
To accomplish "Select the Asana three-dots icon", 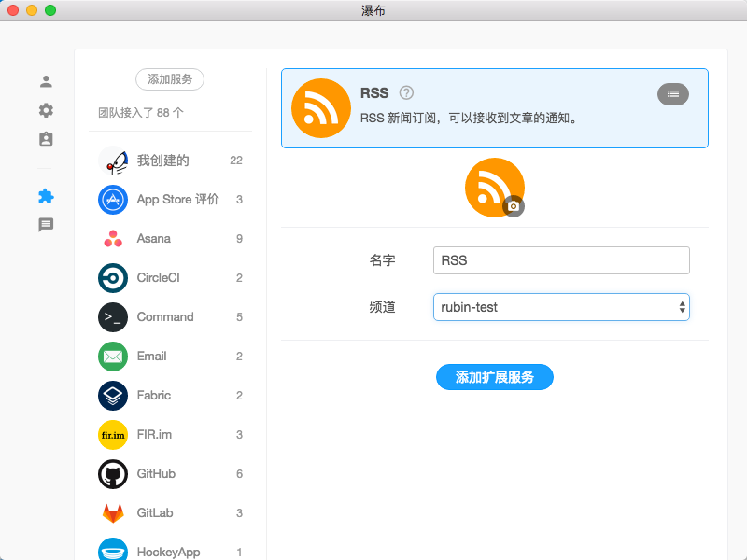I will (113, 239).
